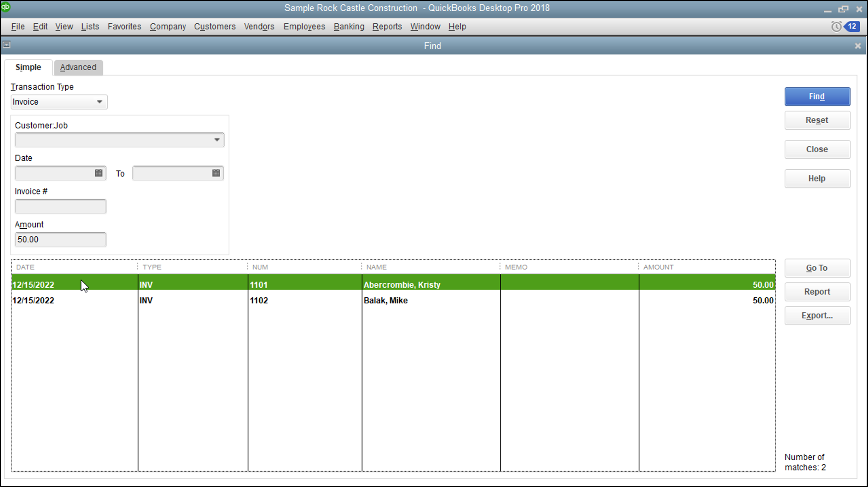Open the Customers menu
The height and width of the screenshot is (487, 868).
point(215,26)
